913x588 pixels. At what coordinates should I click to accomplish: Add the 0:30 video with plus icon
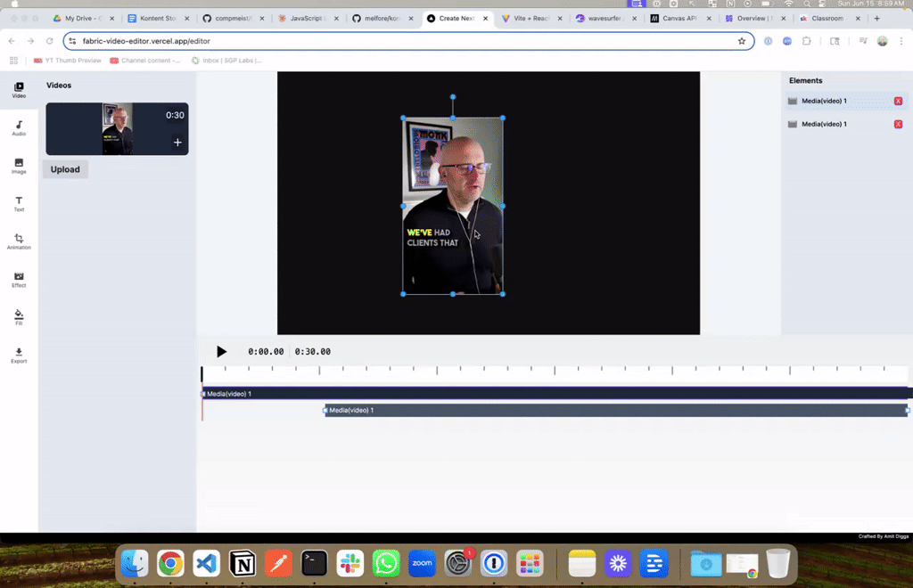pyautogui.click(x=177, y=143)
